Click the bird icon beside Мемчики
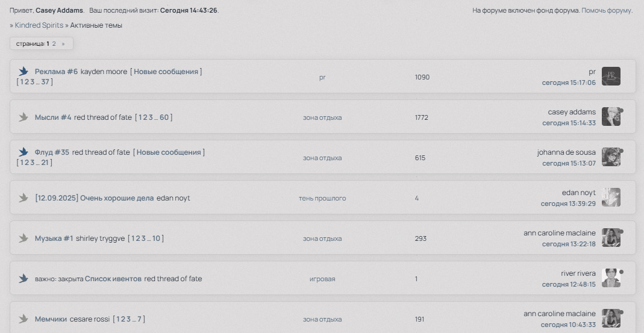The width and height of the screenshot is (644, 333). [x=23, y=319]
